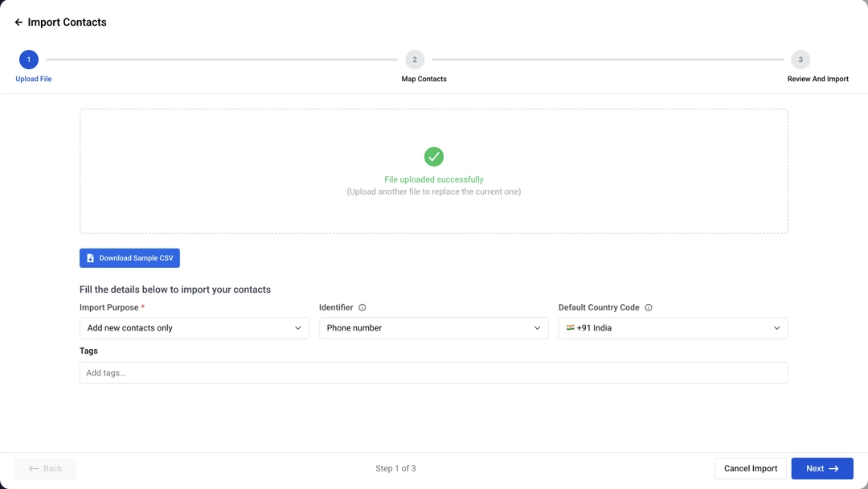
Task: Click the 'Review And Import' step label
Action: (x=817, y=79)
